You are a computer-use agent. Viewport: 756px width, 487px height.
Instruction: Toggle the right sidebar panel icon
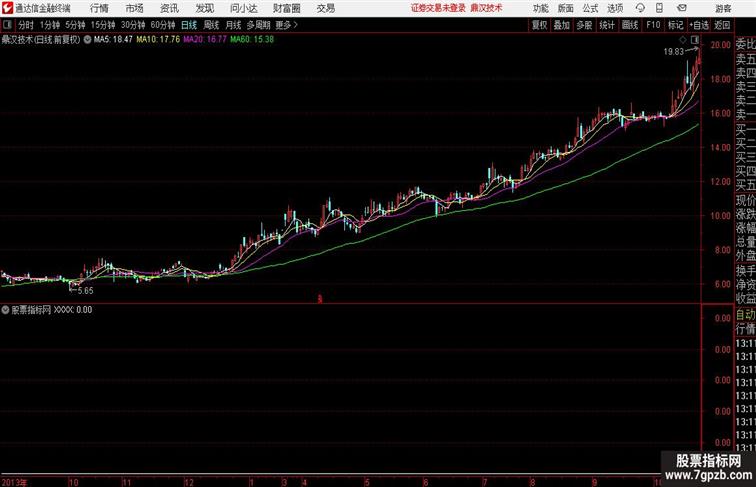694,40
